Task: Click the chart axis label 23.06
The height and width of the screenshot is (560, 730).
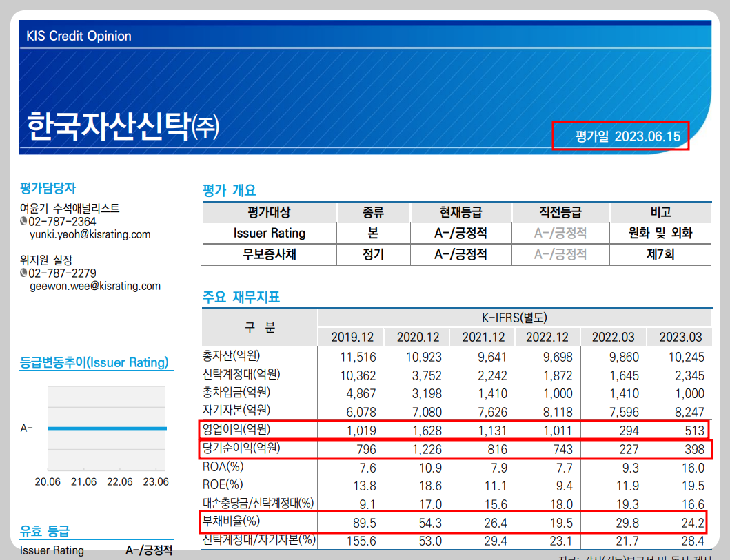Action: tap(156, 482)
